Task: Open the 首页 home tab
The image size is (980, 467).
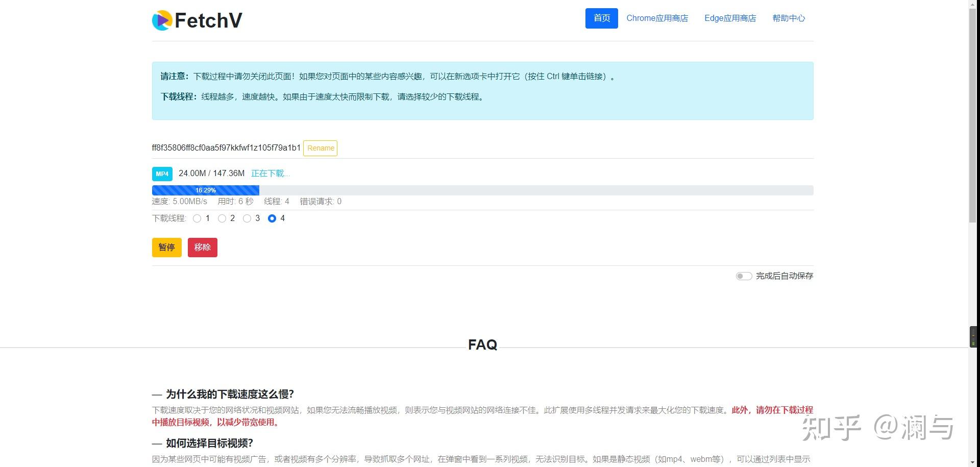Action: click(x=601, y=18)
